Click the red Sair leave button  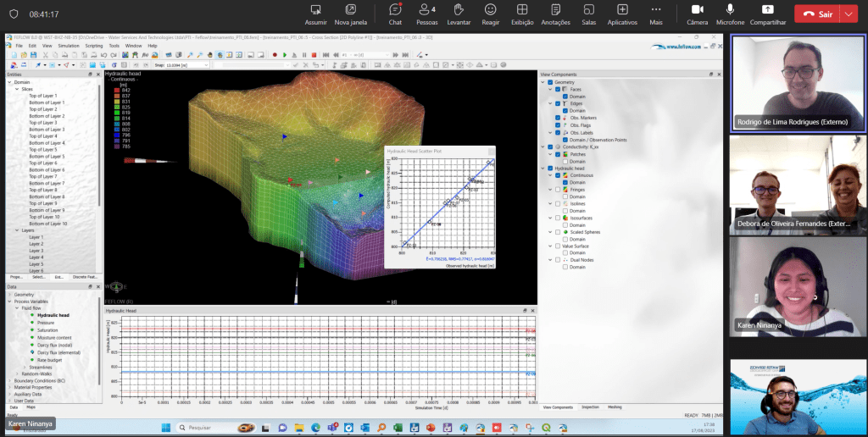(818, 14)
